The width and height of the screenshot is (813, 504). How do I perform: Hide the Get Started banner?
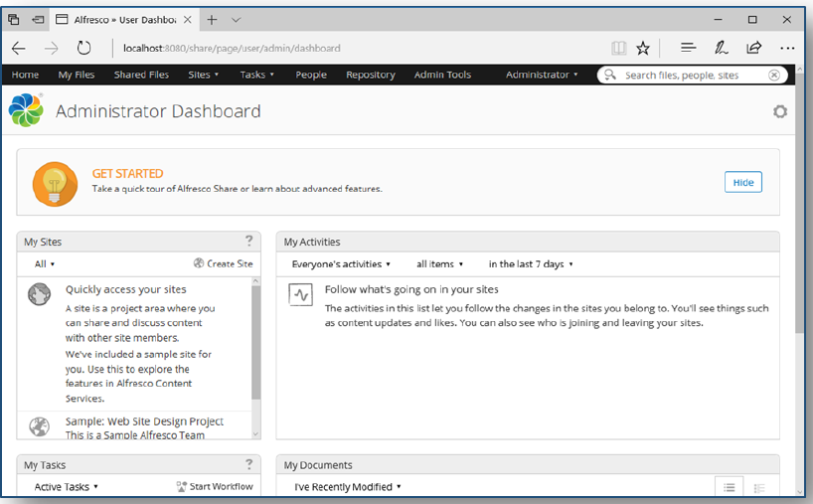[x=742, y=182]
